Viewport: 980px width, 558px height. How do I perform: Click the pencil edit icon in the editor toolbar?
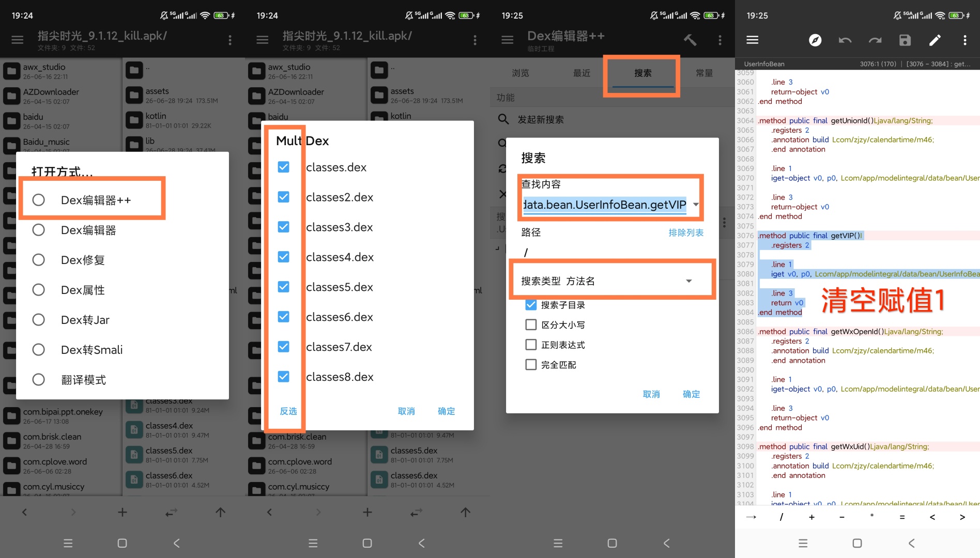click(935, 40)
